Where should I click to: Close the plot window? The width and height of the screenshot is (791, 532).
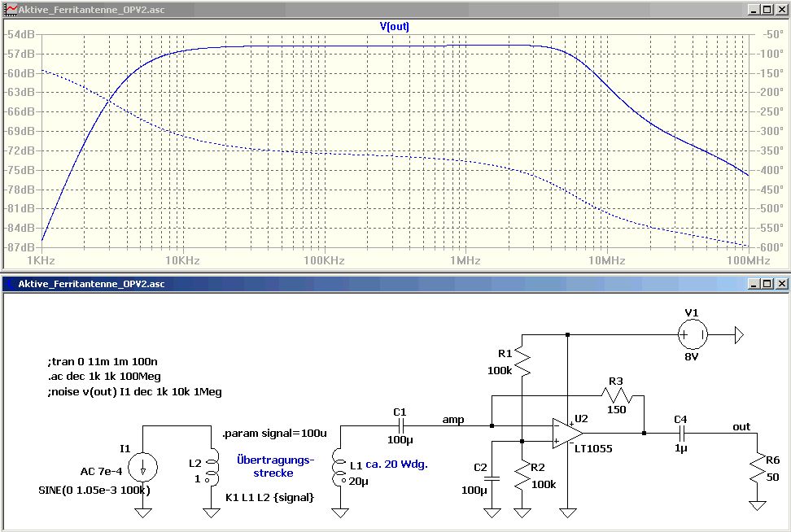pos(781,9)
